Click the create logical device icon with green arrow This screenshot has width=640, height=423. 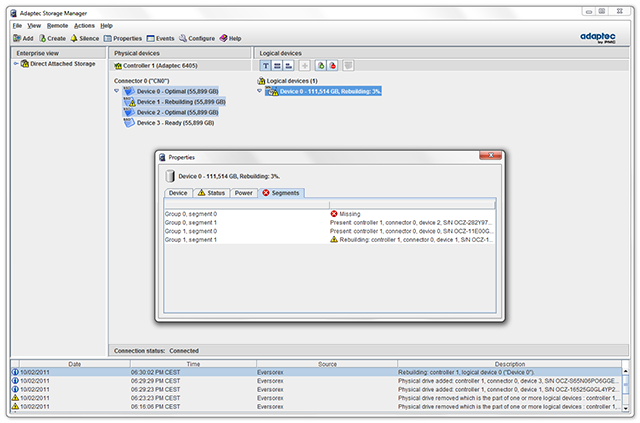pos(321,65)
